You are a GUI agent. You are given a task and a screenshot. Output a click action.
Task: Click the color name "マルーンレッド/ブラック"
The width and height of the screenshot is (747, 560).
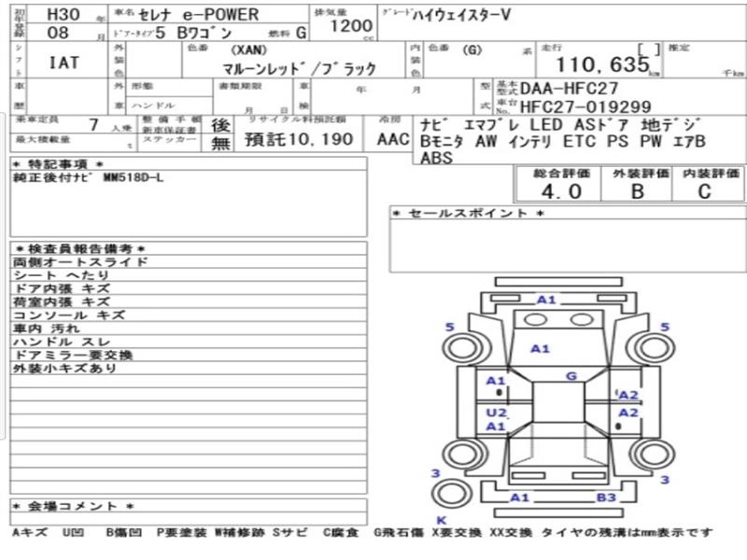point(300,69)
